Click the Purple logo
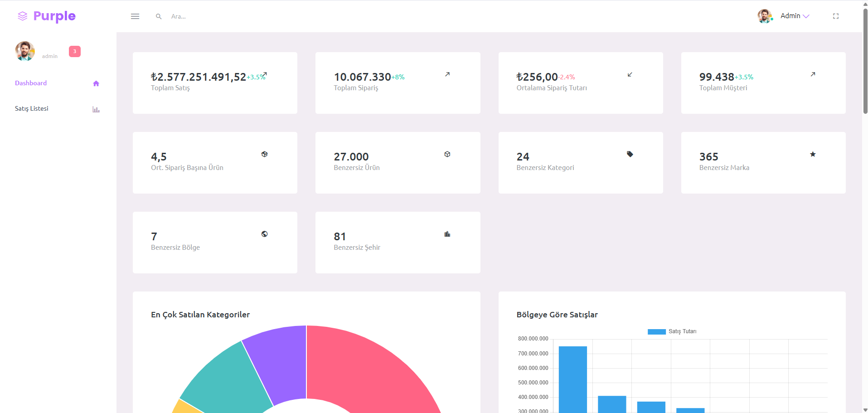Image resolution: width=868 pixels, height=413 pixels. pyautogui.click(x=46, y=16)
